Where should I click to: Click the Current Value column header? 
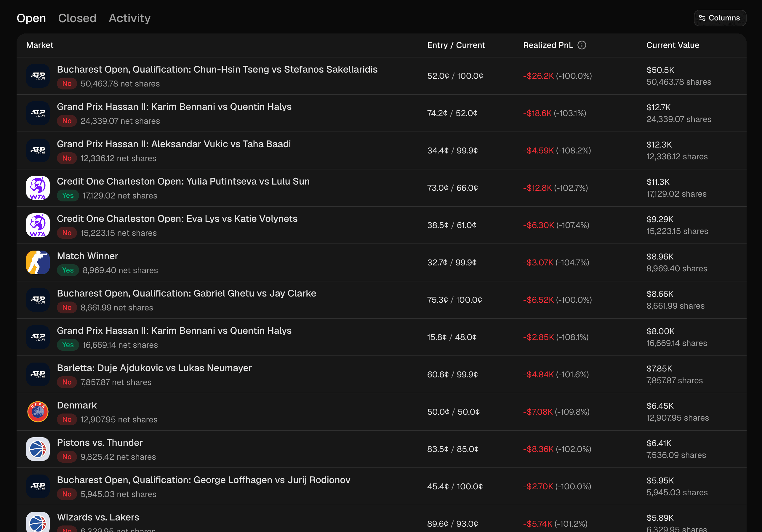[x=673, y=45]
